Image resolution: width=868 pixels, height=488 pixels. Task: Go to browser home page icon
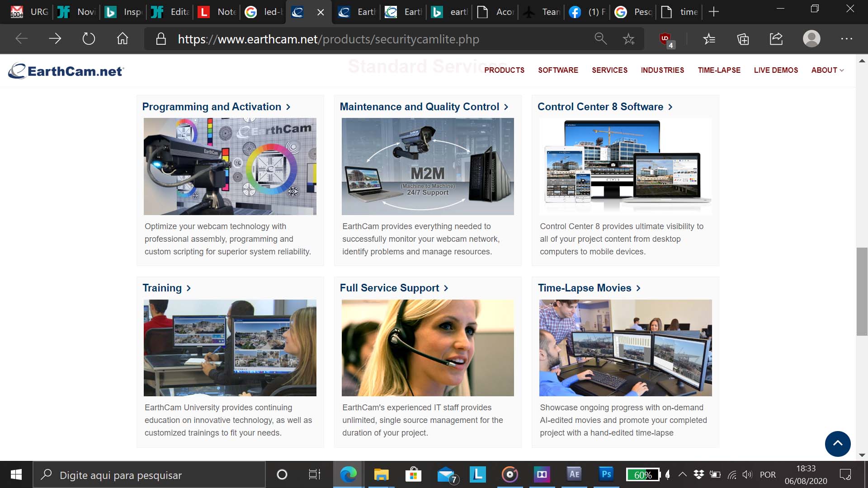tap(123, 39)
